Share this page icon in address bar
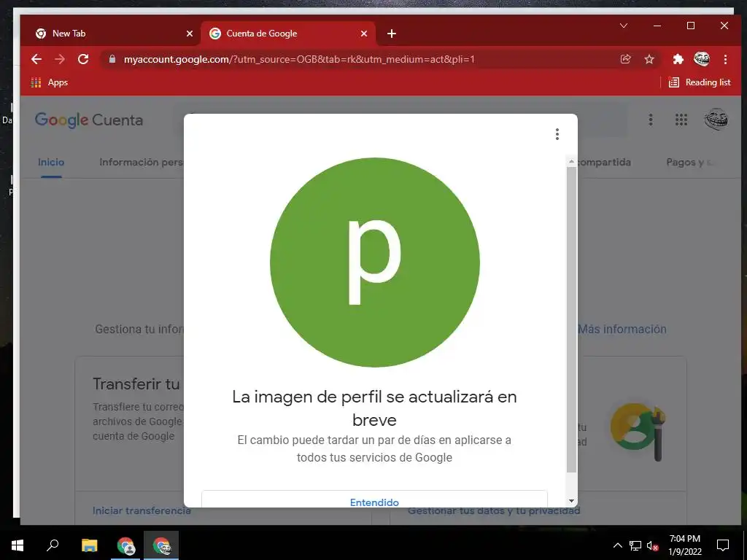Viewport: 747px width, 560px height. [x=625, y=59]
